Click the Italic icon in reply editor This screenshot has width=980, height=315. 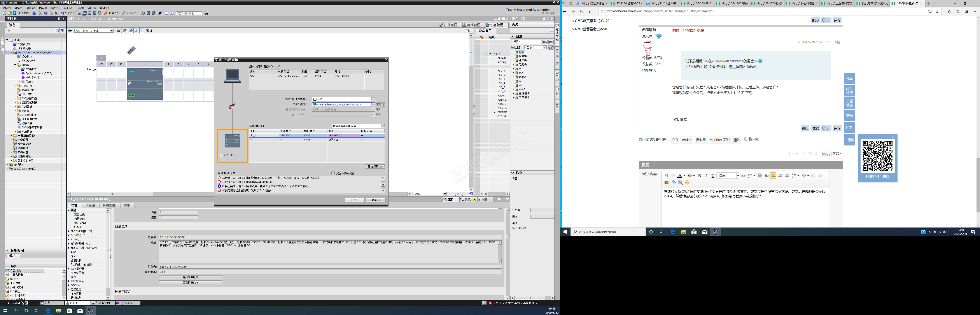pos(706,176)
